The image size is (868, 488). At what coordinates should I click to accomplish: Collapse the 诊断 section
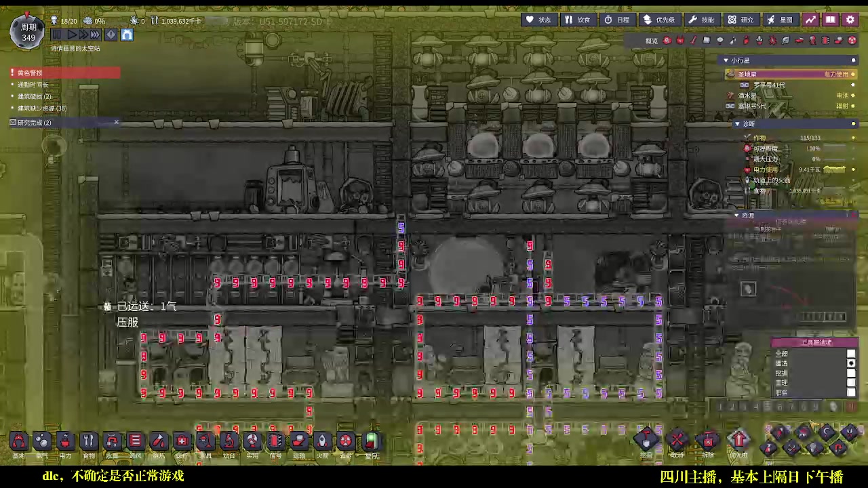click(737, 124)
